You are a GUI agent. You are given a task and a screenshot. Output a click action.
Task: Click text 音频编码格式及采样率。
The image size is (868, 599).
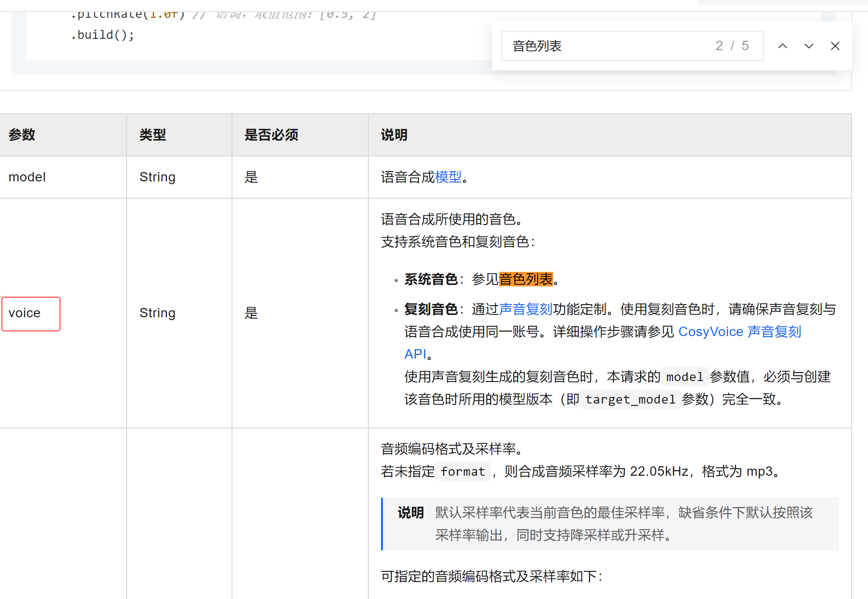[452, 449]
